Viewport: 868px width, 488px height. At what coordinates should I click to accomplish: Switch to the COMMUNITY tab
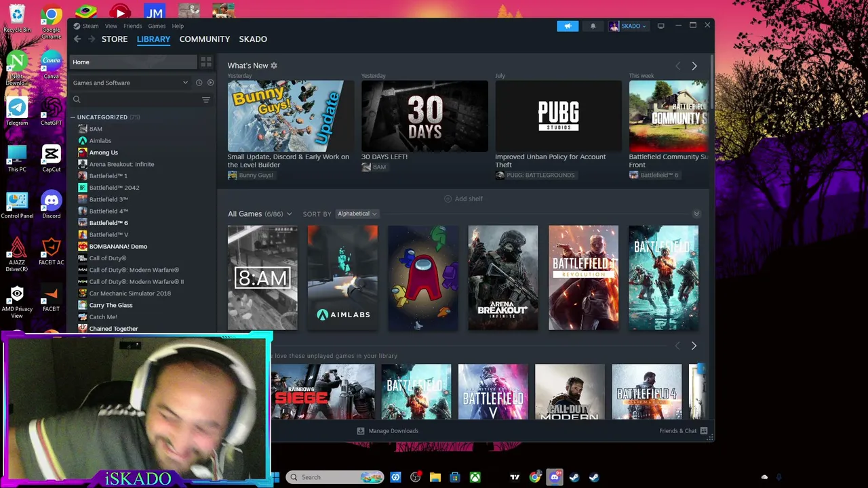coord(205,39)
